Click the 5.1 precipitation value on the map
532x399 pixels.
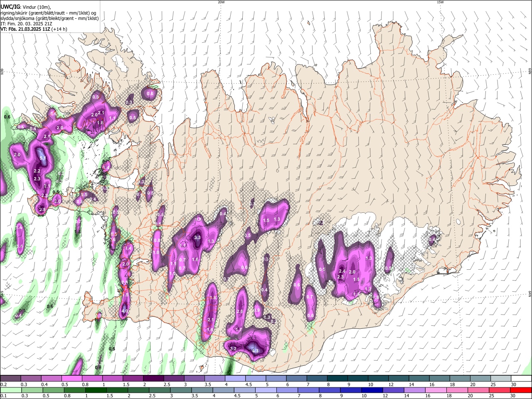tap(43, 158)
